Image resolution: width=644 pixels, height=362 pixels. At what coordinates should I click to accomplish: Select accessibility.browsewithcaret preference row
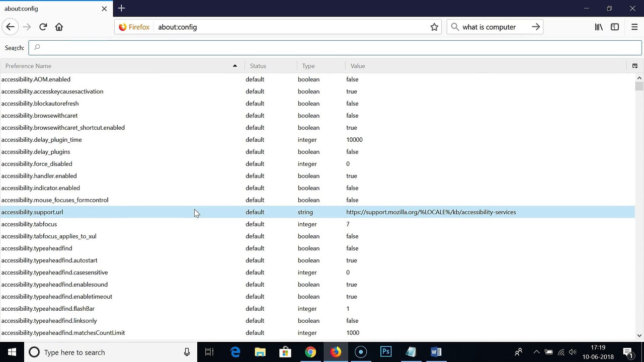(x=317, y=116)
